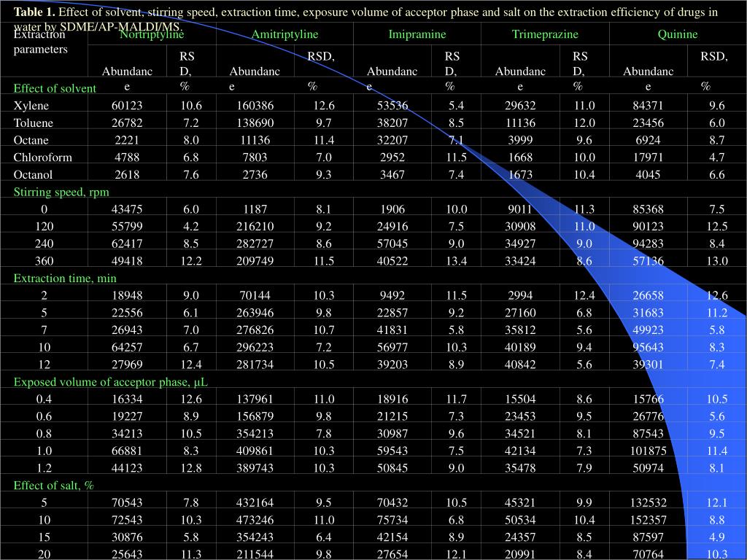
Task: Select Nortriptyline abundance 70543 at 5 % salt
Action: coord(127,502)
